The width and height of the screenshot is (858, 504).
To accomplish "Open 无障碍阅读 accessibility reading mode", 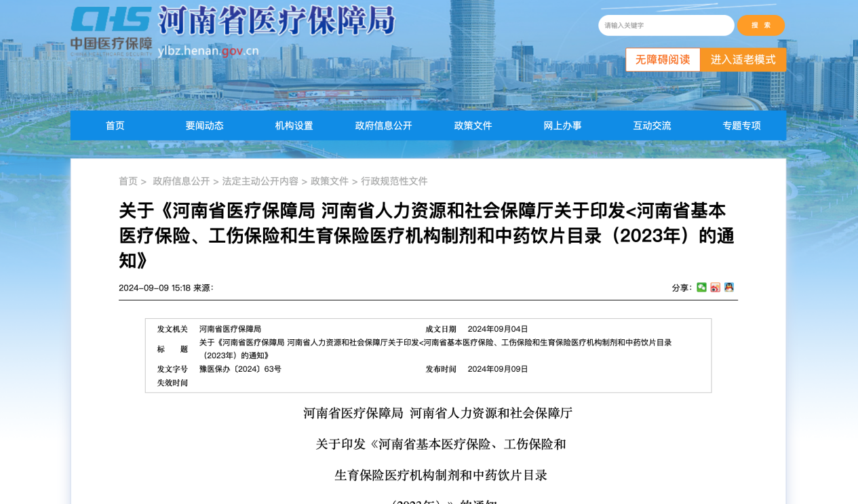I will (x=663, y=60).
